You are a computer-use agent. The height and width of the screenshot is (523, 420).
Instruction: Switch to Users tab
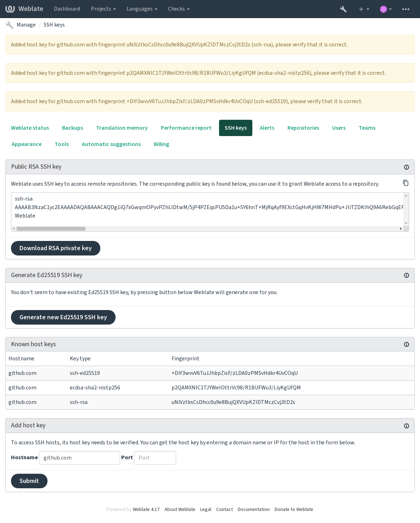pos(339,128)
